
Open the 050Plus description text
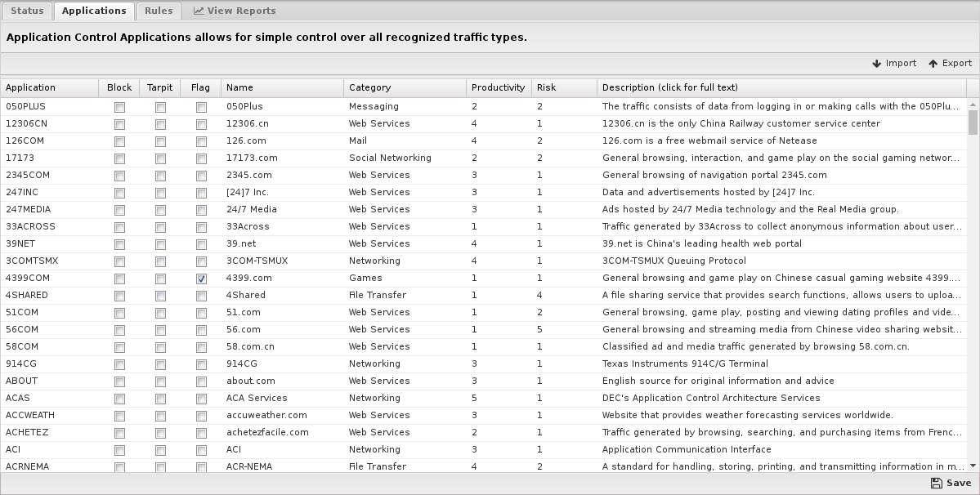click(781, 106)
